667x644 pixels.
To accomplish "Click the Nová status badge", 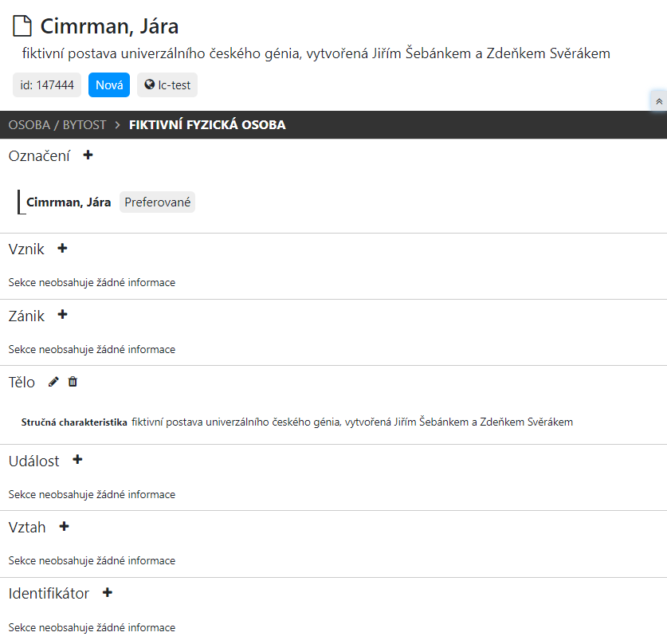I will click(108, 85).
